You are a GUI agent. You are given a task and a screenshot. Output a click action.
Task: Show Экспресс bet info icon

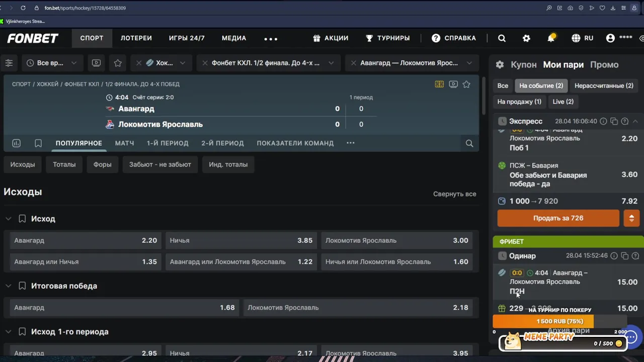click(603, 121)
